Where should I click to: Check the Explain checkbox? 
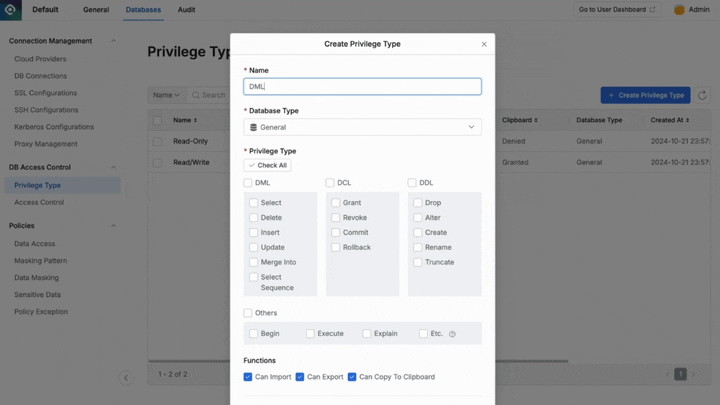tap(366, 333)
